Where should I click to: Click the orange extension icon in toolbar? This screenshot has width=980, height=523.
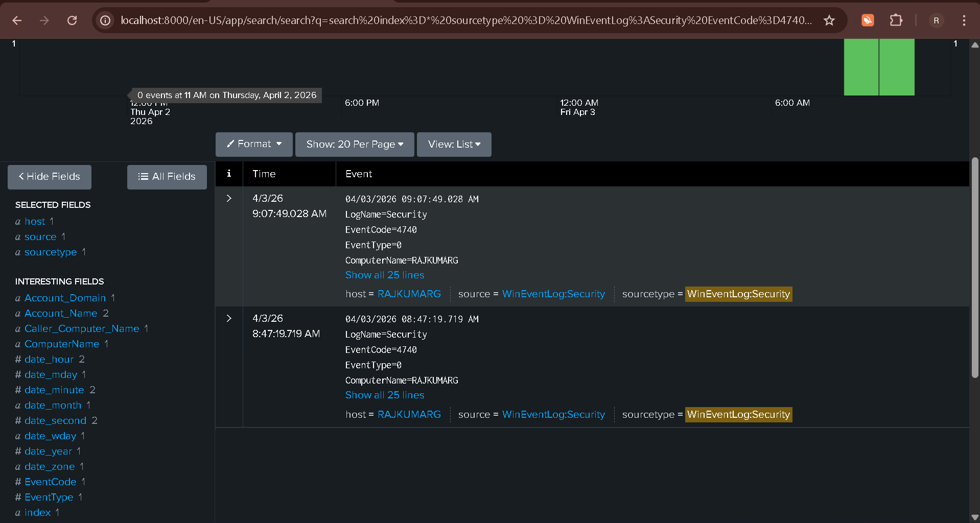868,20
